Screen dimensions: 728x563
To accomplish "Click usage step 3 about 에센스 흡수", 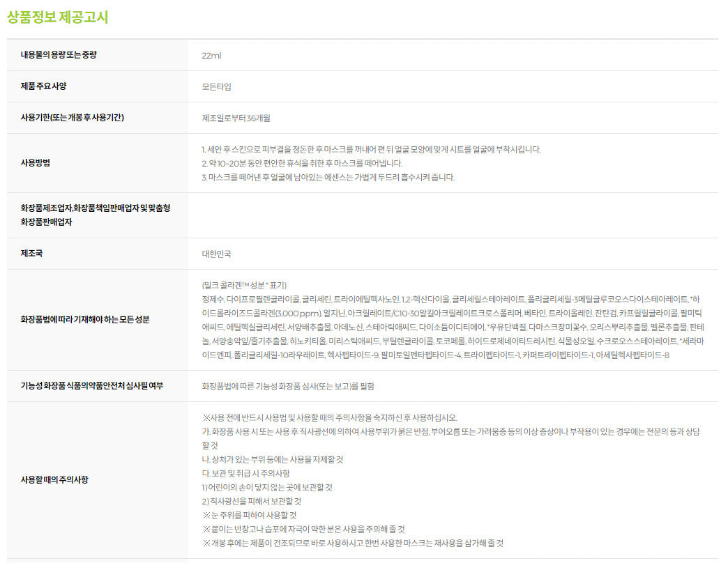I will click(328, 177).
